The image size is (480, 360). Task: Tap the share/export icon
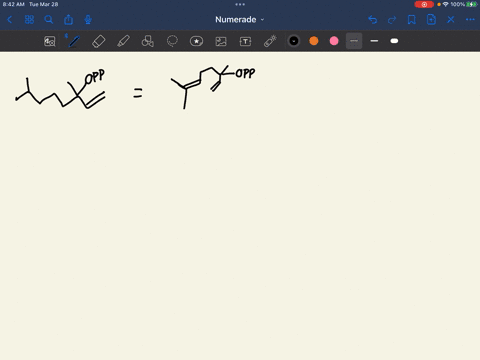point(68,19)
